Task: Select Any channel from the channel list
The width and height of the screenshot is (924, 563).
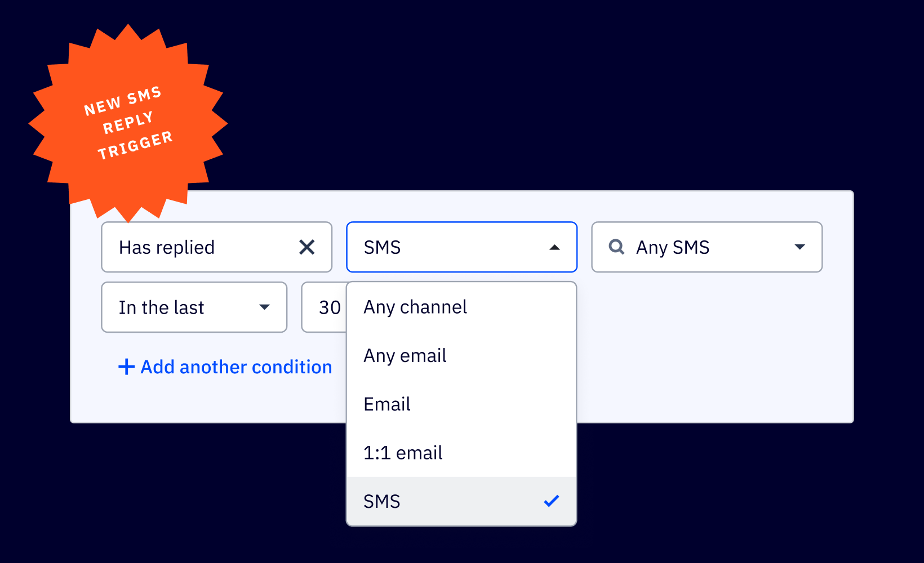Action: (x=415, y=307)
